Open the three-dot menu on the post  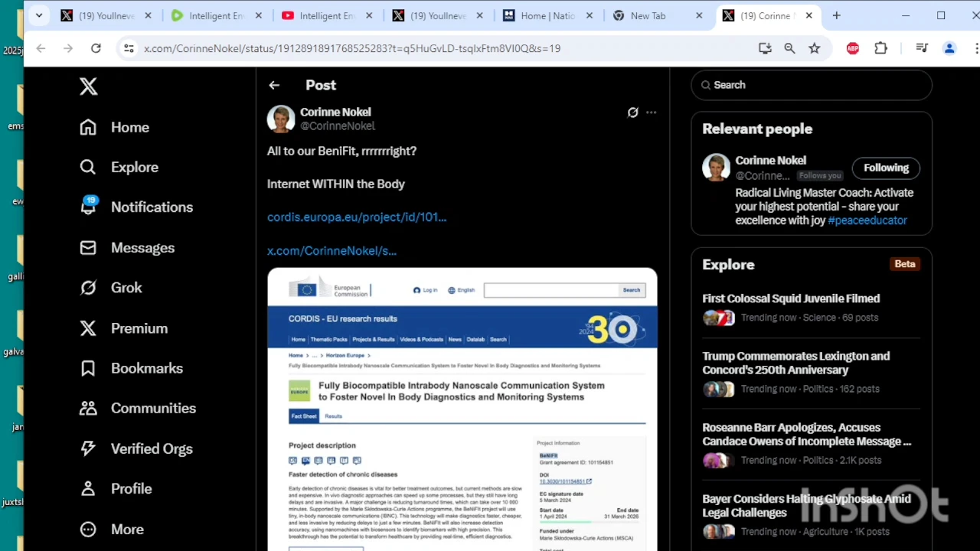click(651, 112)
